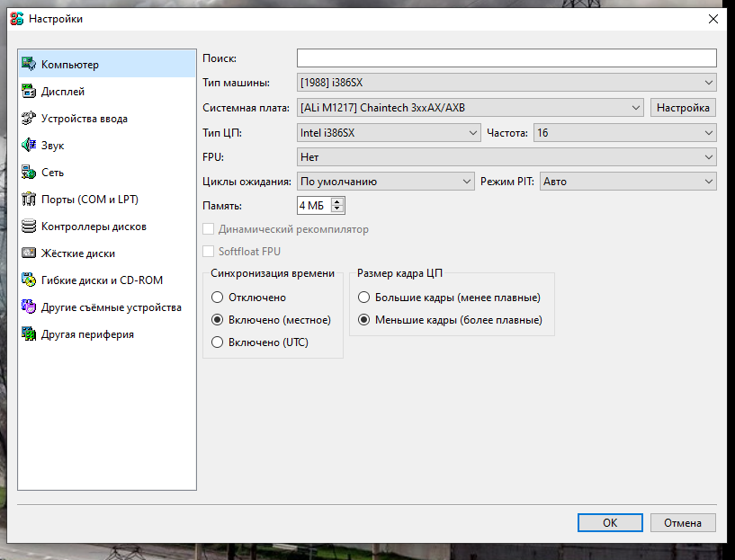Viewport: 735px width, 560px height.
Task: Expand the Тип машины dropdown
Action: [x=506, y=84]
